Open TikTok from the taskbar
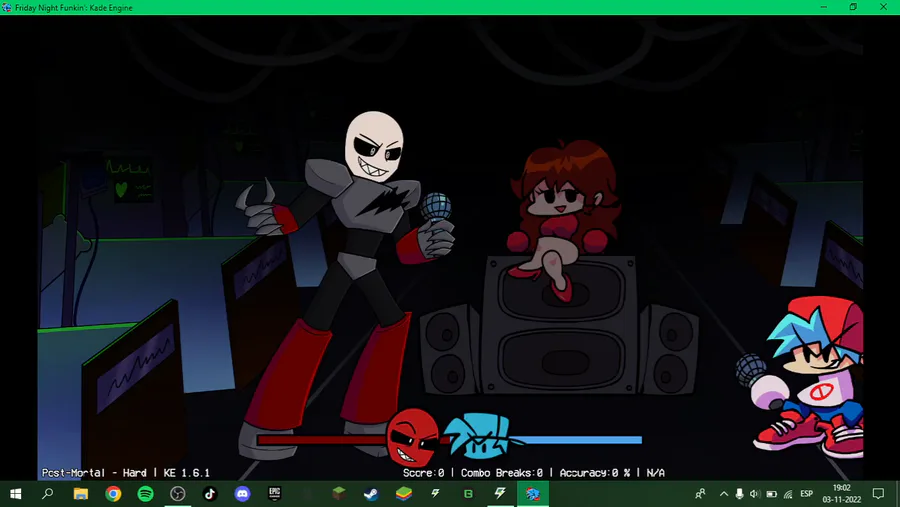Viewport: 900px width, 507px height. [210, 494]
